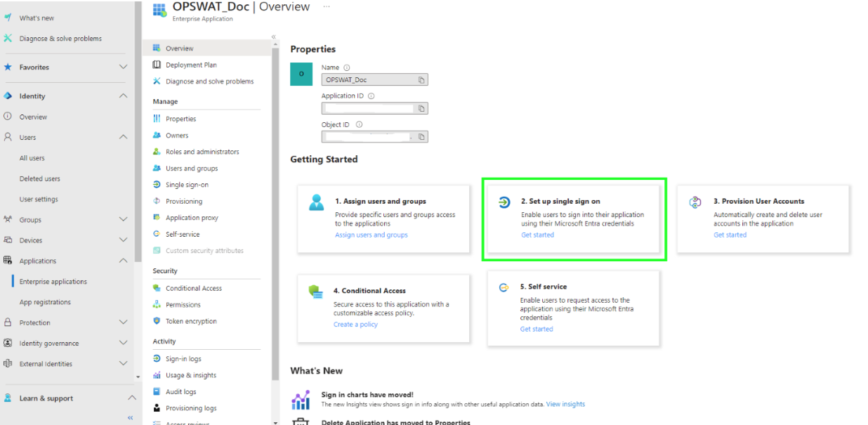
Task: Copy the Name field value icon
Action: [421, 80]
